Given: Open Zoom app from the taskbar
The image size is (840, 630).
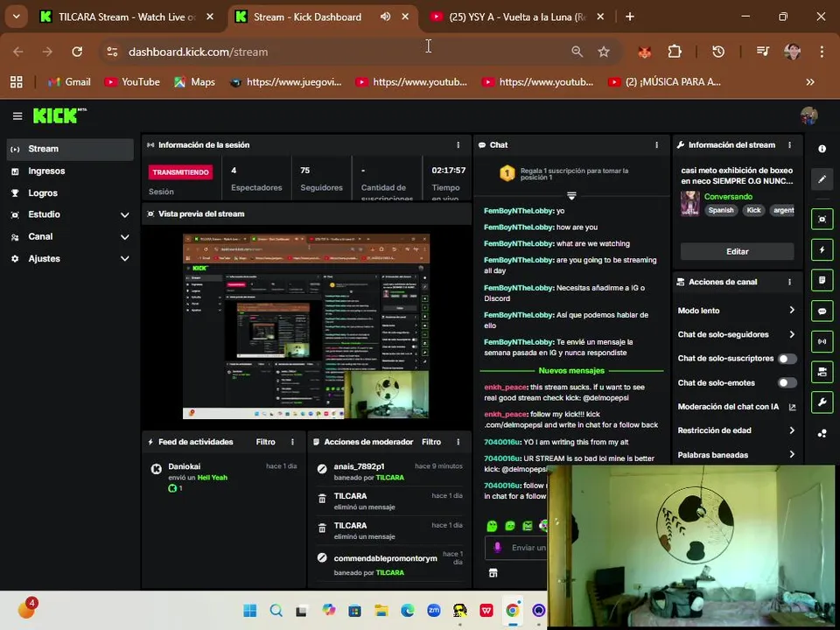Looking at the screenshot, I should [x=434, y=610].
